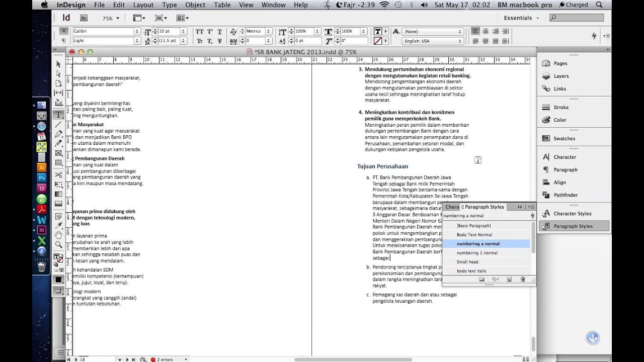The width and height of the screenshot is (644, 362).
Task: Create new paragraph style in the panel
Action: pyautogui.click(x=509, y=279)
